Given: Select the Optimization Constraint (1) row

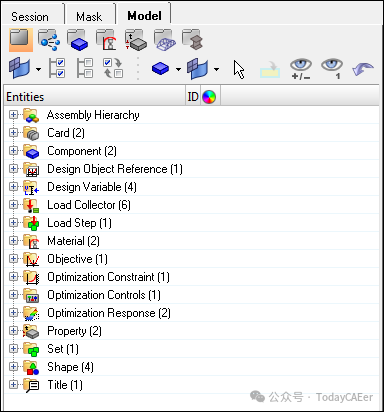Looking at the screenshot, I should (192, 277).
